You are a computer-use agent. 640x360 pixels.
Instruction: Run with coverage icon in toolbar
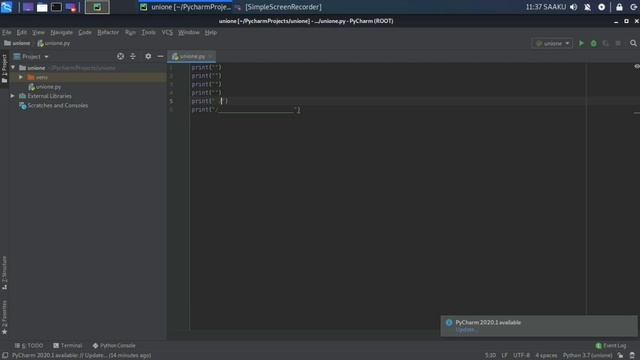tap(606, 43)
